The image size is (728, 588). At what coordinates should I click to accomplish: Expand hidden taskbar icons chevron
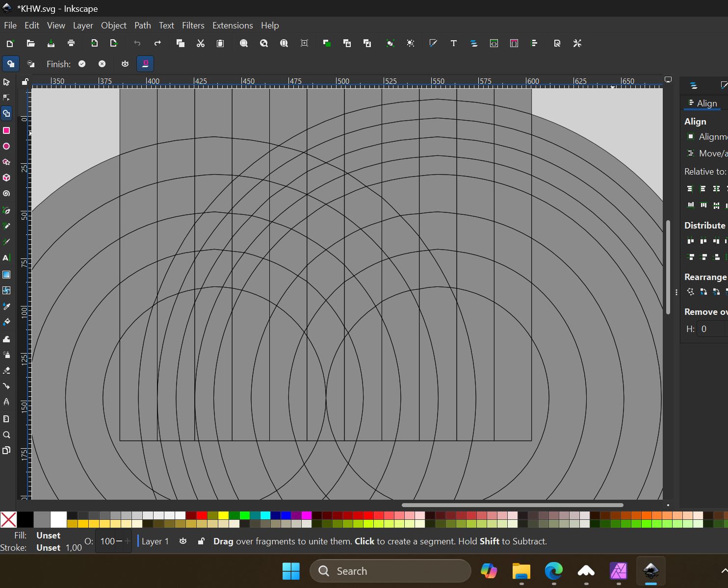724,571
